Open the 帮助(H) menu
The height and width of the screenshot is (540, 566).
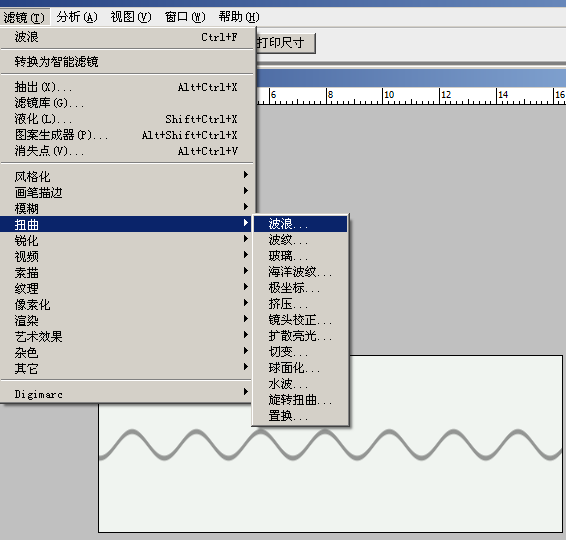[x=239, y=17]
